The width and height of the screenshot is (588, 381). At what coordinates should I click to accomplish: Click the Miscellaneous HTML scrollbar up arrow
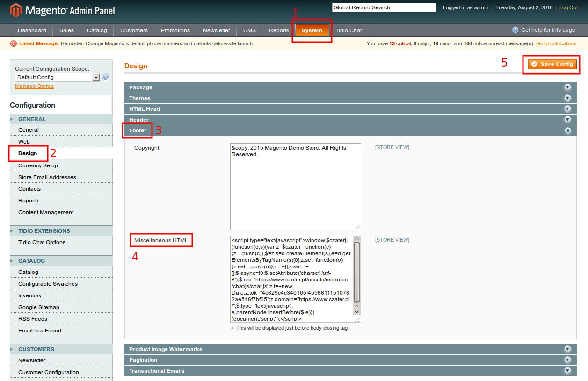[357, 239]
